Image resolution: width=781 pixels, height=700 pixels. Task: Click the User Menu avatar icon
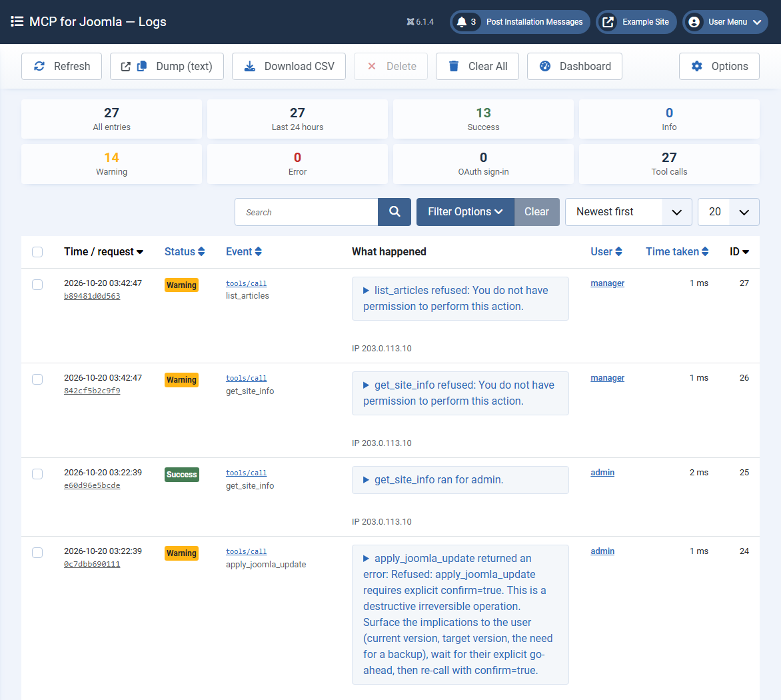694,22
